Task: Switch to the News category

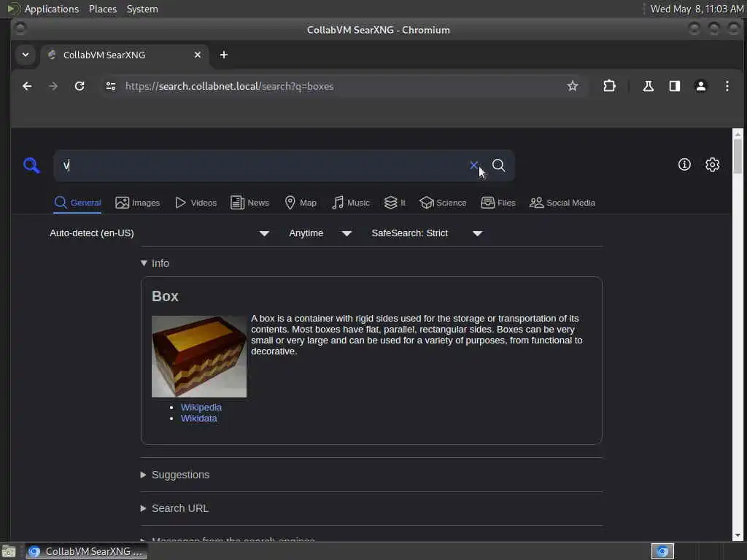Action: pyautogui.click(x=249, y=203)
